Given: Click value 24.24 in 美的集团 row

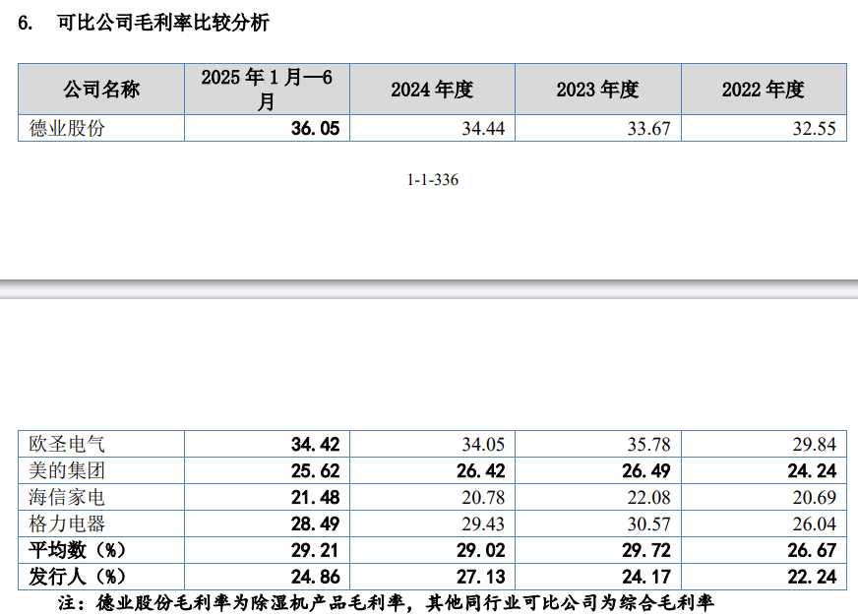Looking at the screenshot, I should (812, 470).
